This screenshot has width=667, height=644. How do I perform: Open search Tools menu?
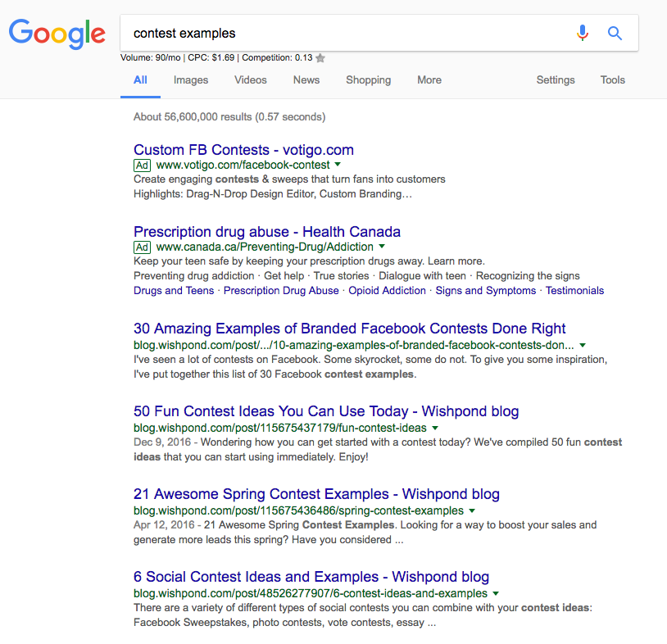[613, 80]
